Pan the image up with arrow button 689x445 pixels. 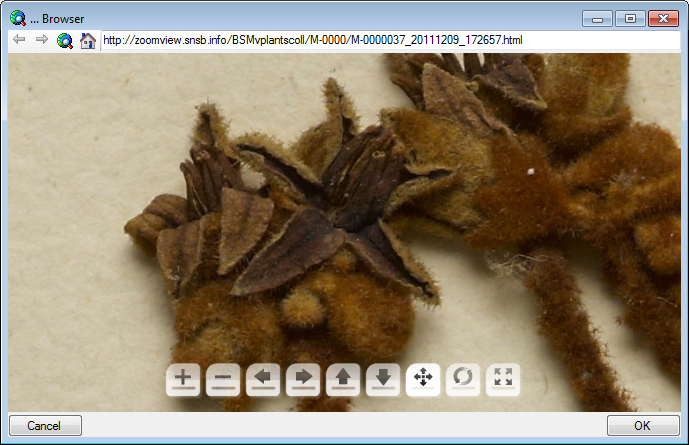tap(343, 380)
